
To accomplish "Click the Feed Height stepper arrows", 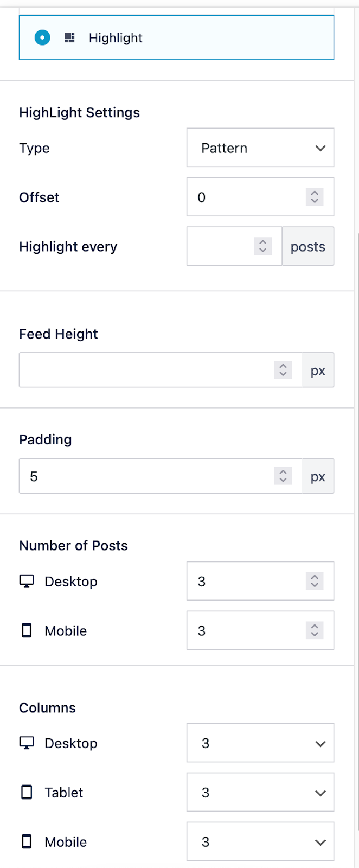I will click(283, 370).
